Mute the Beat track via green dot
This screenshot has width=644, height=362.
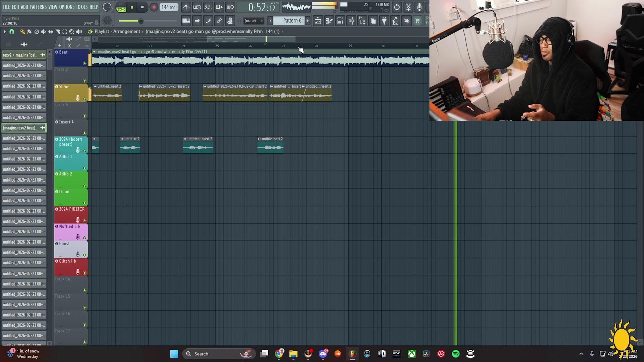click(x=85, y=63)
